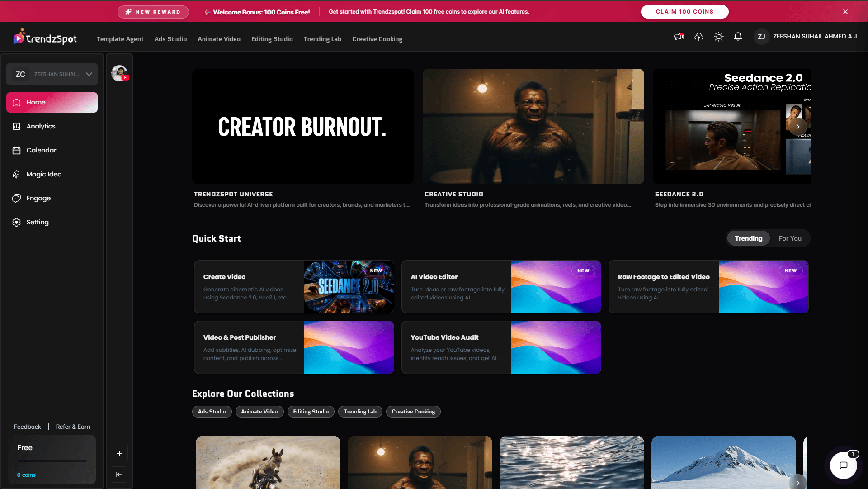Image resolution: width=868 pixels, height=489 pixels.
Task: Click the Claim 100 Coins button
Action: 685,12
